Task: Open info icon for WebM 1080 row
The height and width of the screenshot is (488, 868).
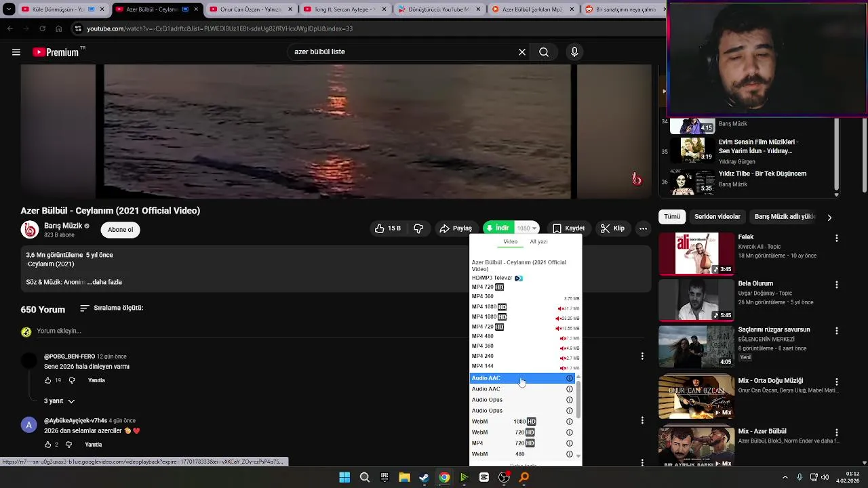Action: [570, 422]
